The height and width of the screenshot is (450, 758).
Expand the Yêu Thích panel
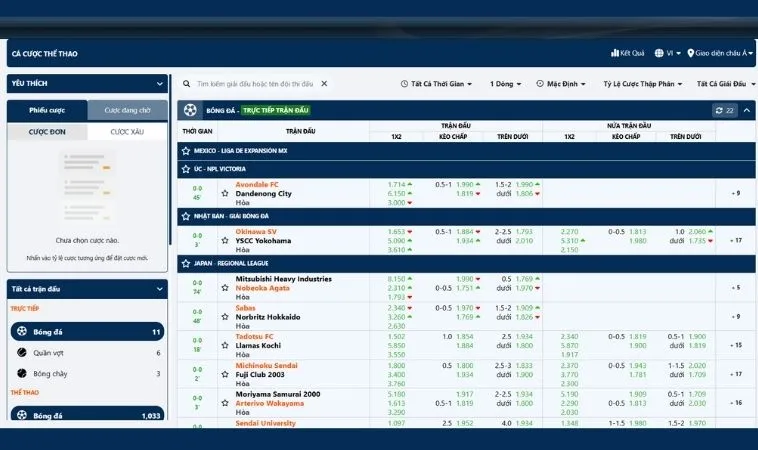pyautogui.click(x=87, y=84)
